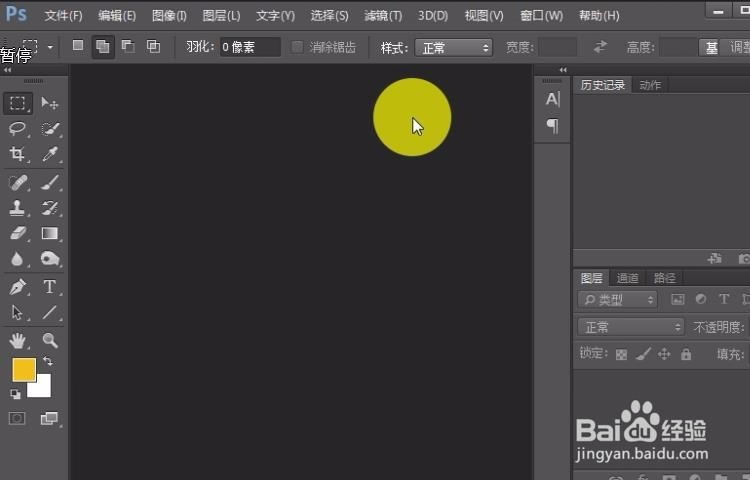Viewport: 750px width, 480px height.
Task: Set the background color swatch
Action: point(42,388)
